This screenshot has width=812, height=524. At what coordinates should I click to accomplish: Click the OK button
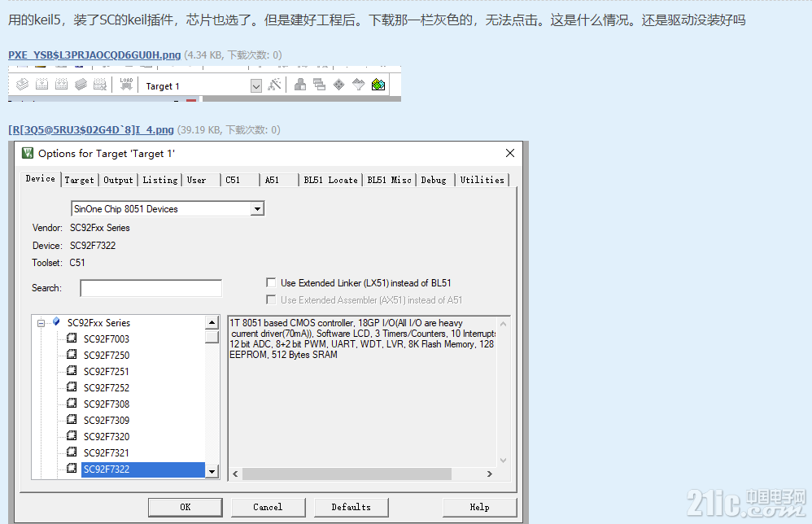click(186, 508)
